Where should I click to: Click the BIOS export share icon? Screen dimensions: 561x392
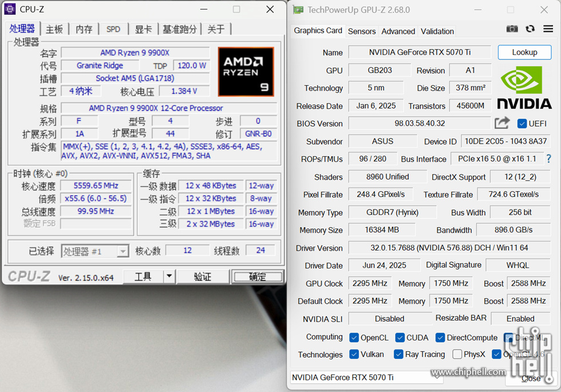pyautogui.click(x=502, y=123)
